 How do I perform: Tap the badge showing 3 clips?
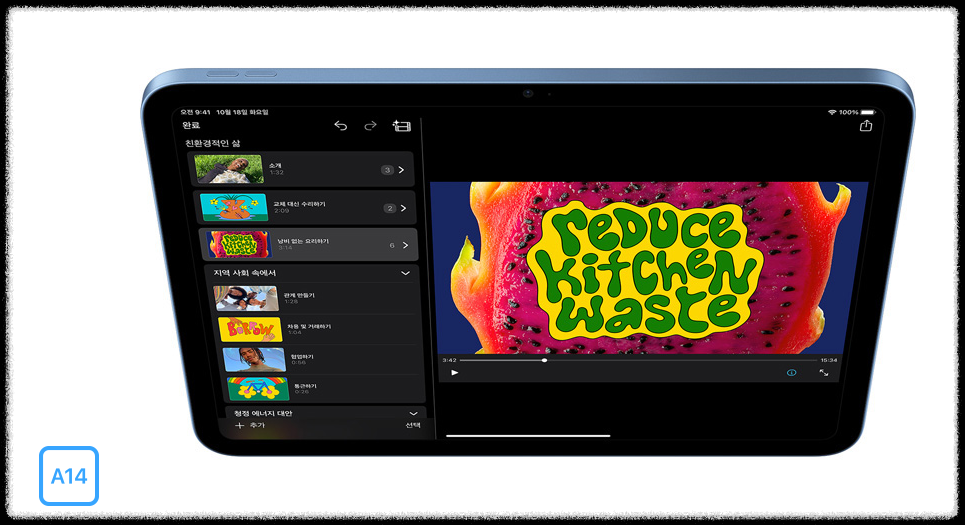(x=387, y=170)
